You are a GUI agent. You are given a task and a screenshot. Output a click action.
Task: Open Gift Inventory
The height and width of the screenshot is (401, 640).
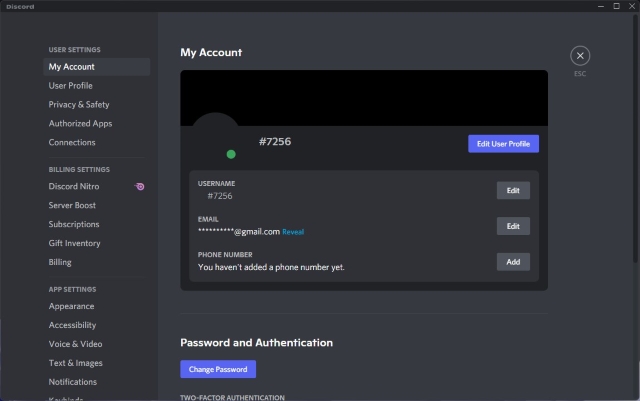pyautogui.click(x=97, y=243)
